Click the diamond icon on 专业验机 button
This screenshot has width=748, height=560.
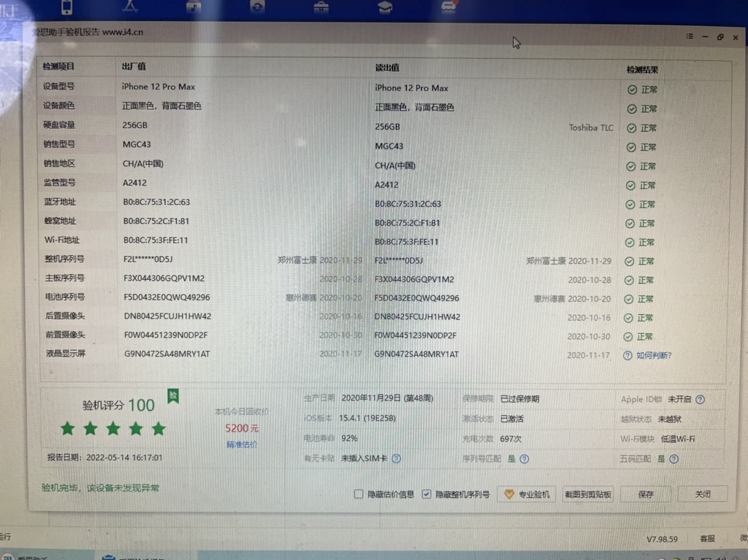[509, 495]
